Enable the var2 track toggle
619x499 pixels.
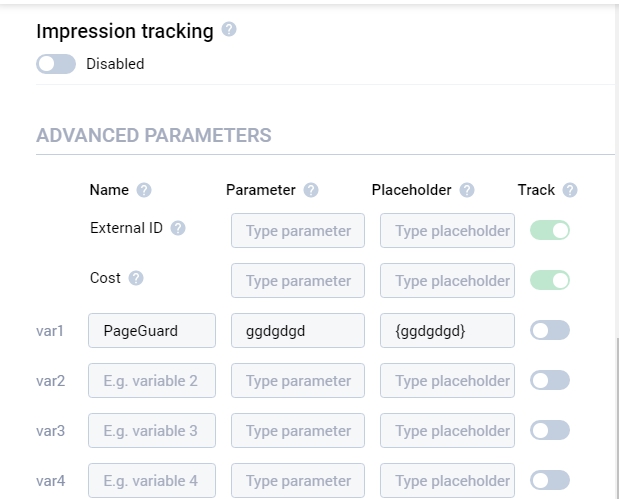click(549, 380)
